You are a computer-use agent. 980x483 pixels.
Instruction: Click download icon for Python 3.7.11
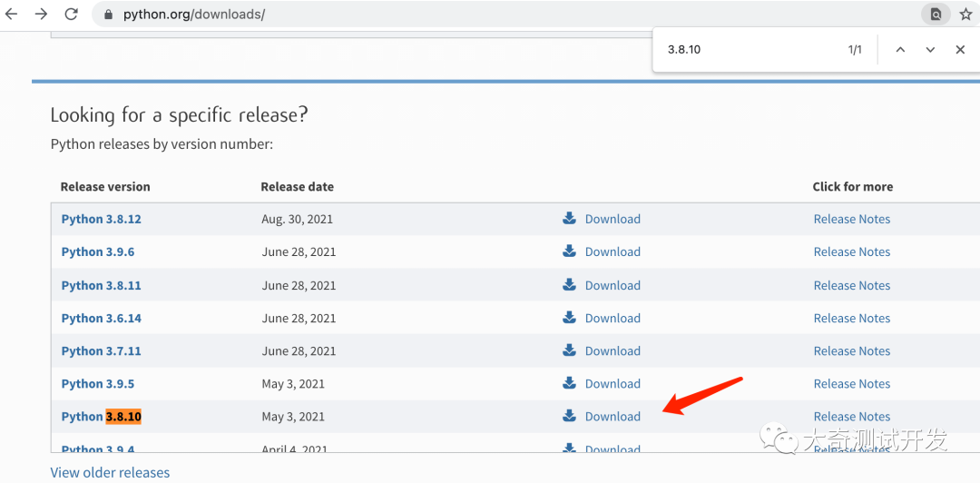(x=569, y=350)
